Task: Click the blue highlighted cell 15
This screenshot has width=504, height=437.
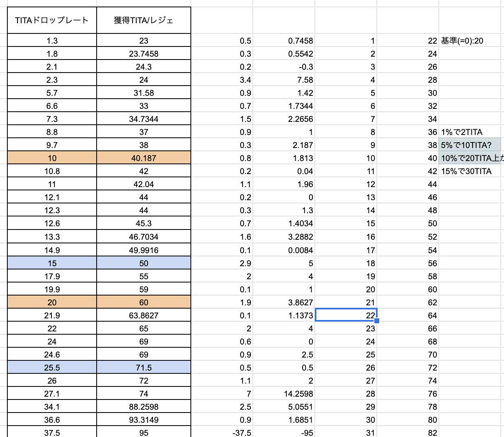Action: tap(52, 263)
